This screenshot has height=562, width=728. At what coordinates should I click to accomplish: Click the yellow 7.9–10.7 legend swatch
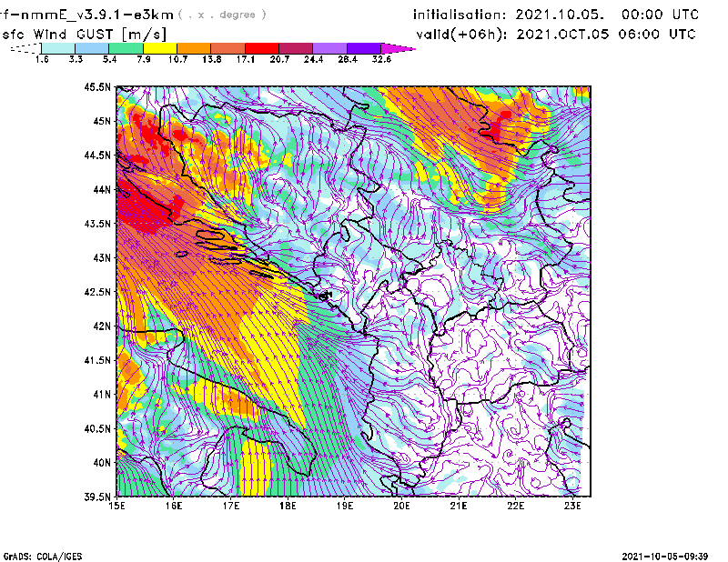click(160, 48)
